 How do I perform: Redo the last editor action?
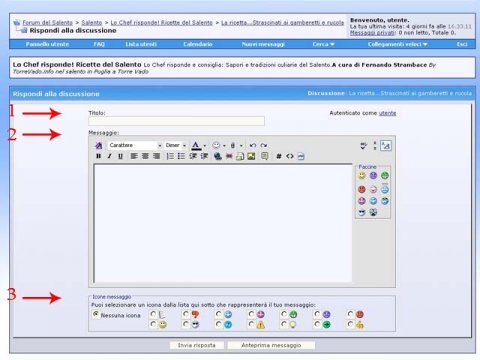tap(264, 145)
